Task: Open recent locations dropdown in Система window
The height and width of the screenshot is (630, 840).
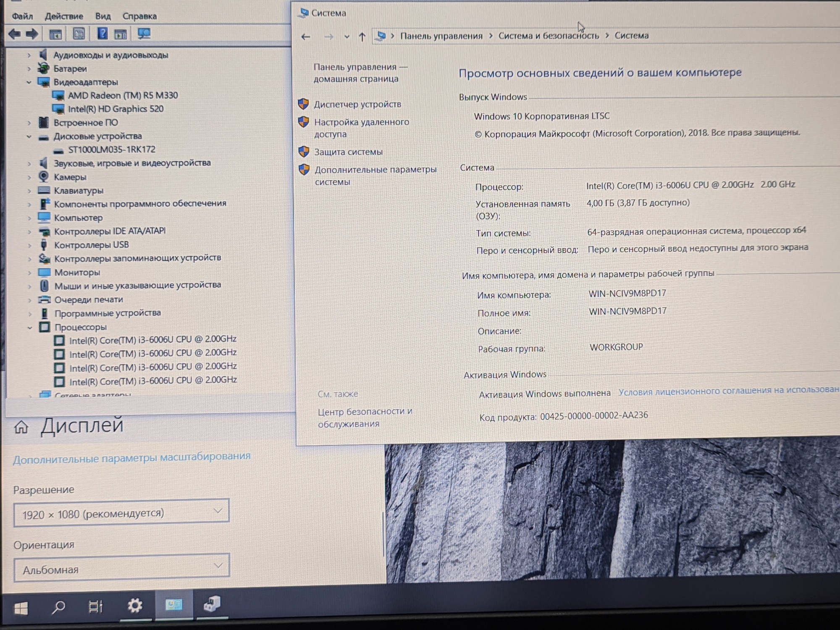Action: pos(346,37)
